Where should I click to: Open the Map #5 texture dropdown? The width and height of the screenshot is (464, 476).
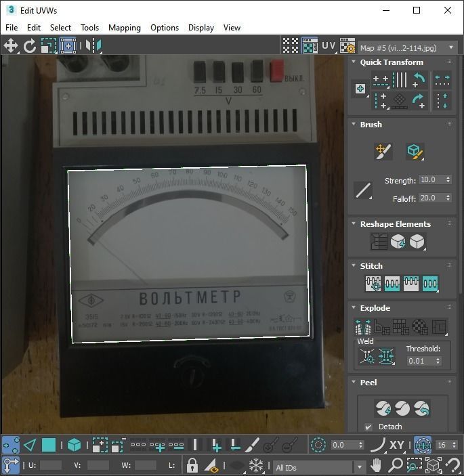407,48
